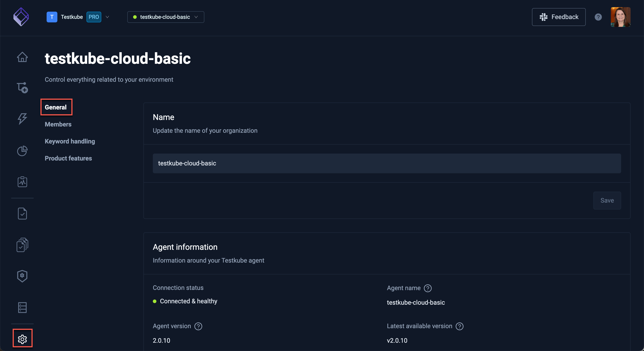Click the agent version value '2.0.10'

pyautogui.click(x=161, y=340)
